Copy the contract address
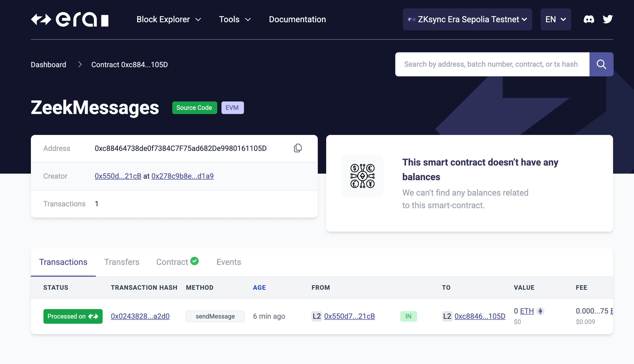The width and height of the screenshot is (634, 364). click(298, 148)
